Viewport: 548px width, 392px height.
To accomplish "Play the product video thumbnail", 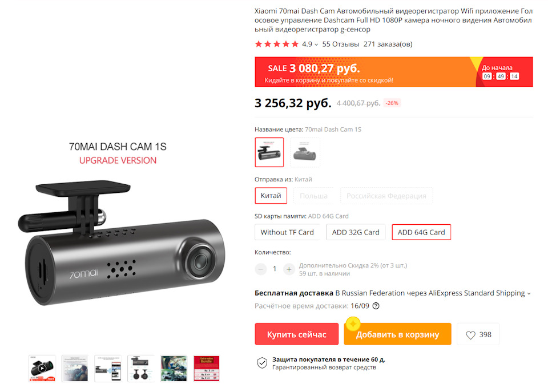I will [42, 368].
